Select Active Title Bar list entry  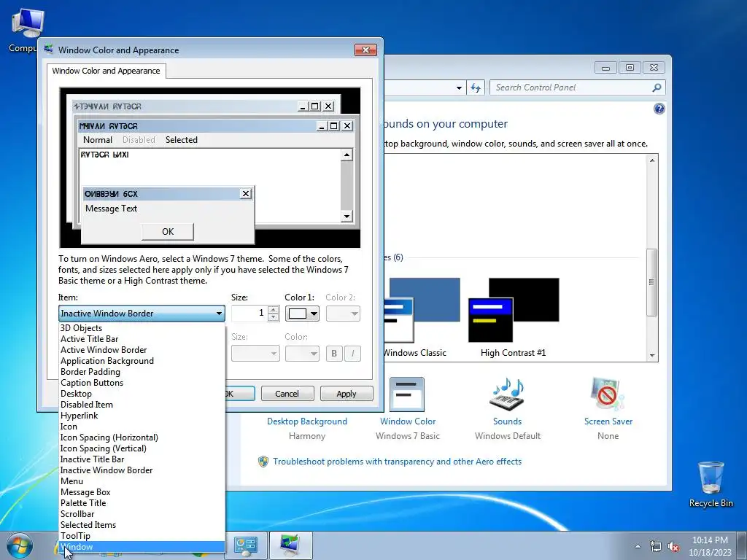pyautogui.click(x=142, y=338)
